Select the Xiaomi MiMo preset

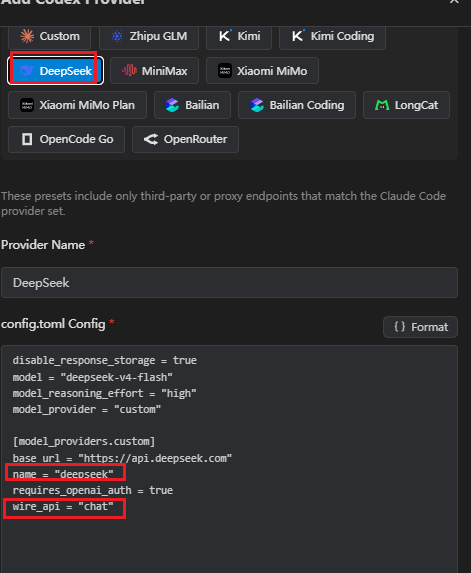[262, 71]
